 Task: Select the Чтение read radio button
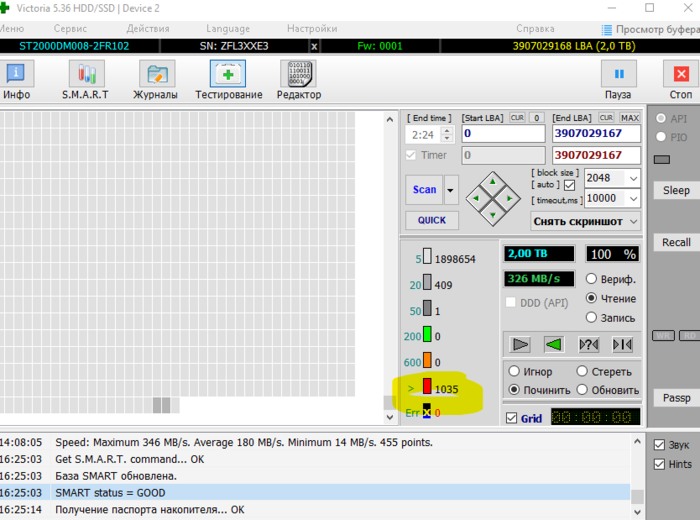point(591,298)
